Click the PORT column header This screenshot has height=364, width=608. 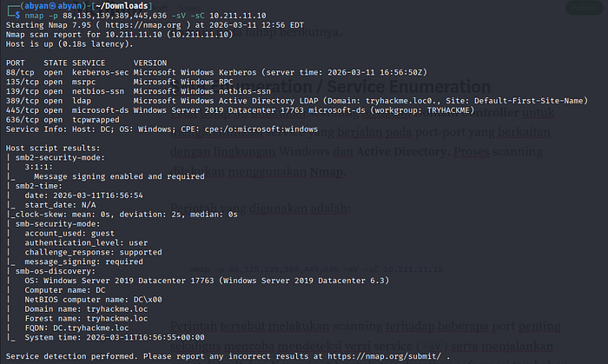[x=15, y=63]
